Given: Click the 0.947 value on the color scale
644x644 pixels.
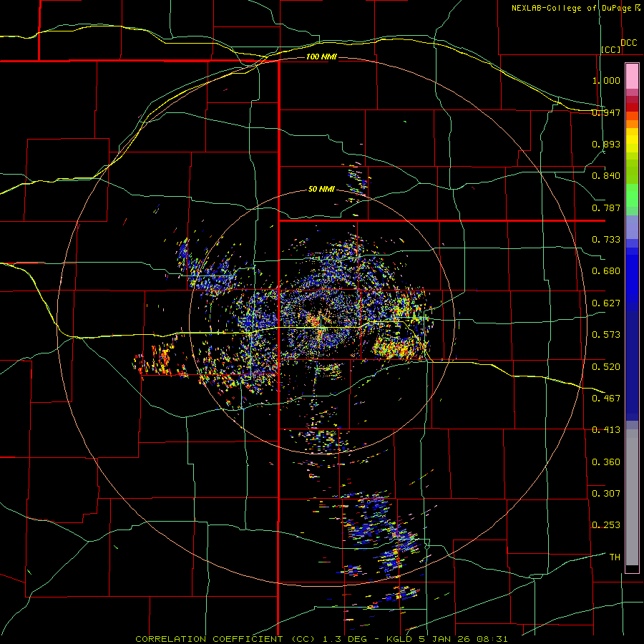Looking at the screenshot, I should tap(606, 112).
